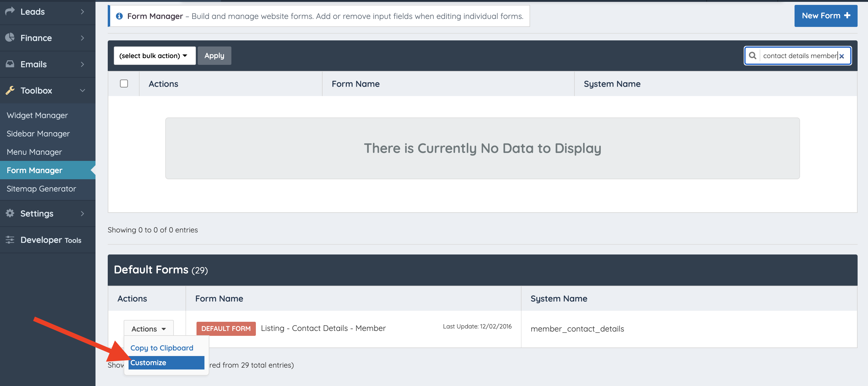Expand the Settings menu chevron
The height and width of the screenshot is (386, 868).
[83, 213]
